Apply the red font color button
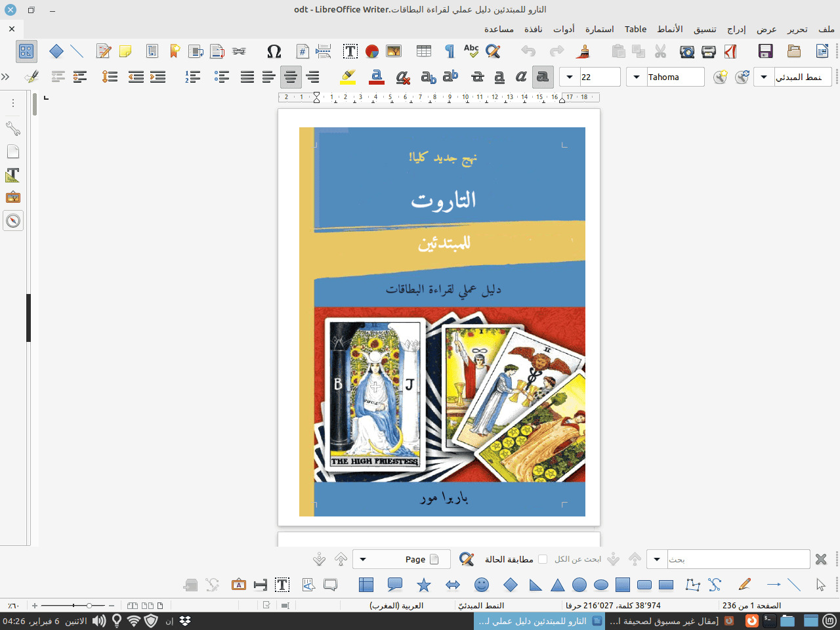Image resolution: width=840 pixels, height=630 pixels. tap(377, 77)
